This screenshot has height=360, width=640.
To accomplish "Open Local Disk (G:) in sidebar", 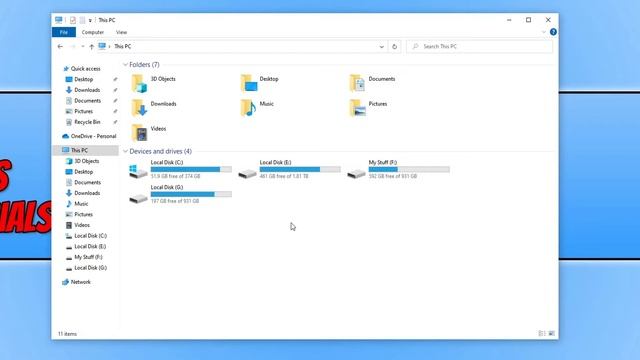I will tap(86, 268).
